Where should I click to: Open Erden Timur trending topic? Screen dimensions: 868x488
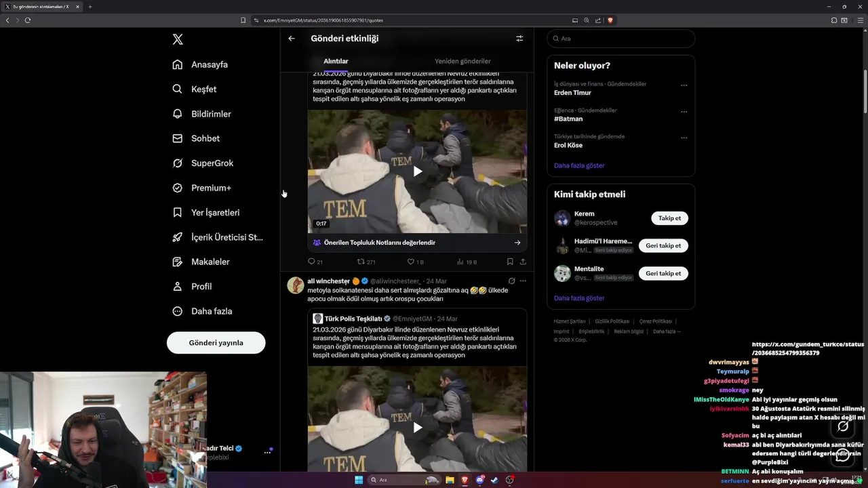coord(572,93)
